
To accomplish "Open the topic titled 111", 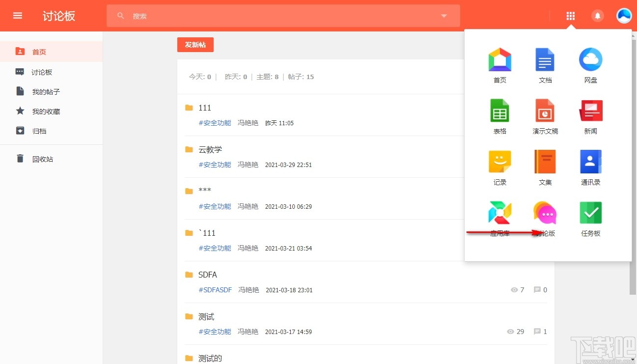I will 205,108.
